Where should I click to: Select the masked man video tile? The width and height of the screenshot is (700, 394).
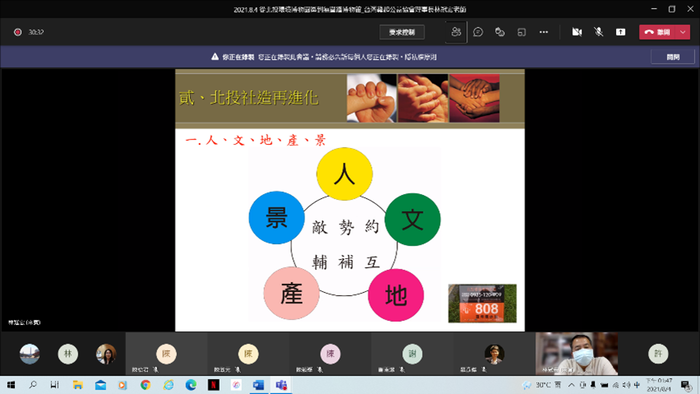pyautogui.click(x=577, y=353)
